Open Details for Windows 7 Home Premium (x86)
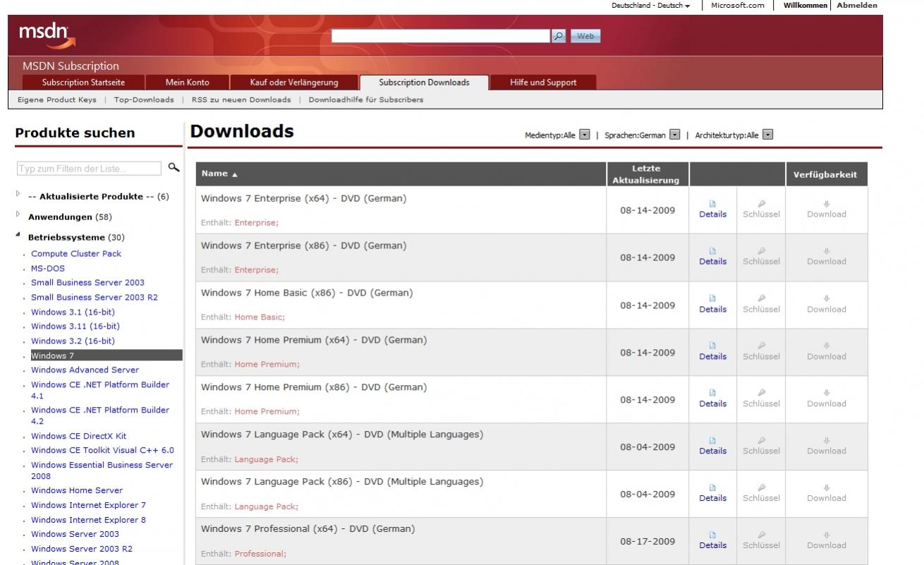The height and width of the screenshot is (565, 924). pyautogui.click(x=712, y=399)
